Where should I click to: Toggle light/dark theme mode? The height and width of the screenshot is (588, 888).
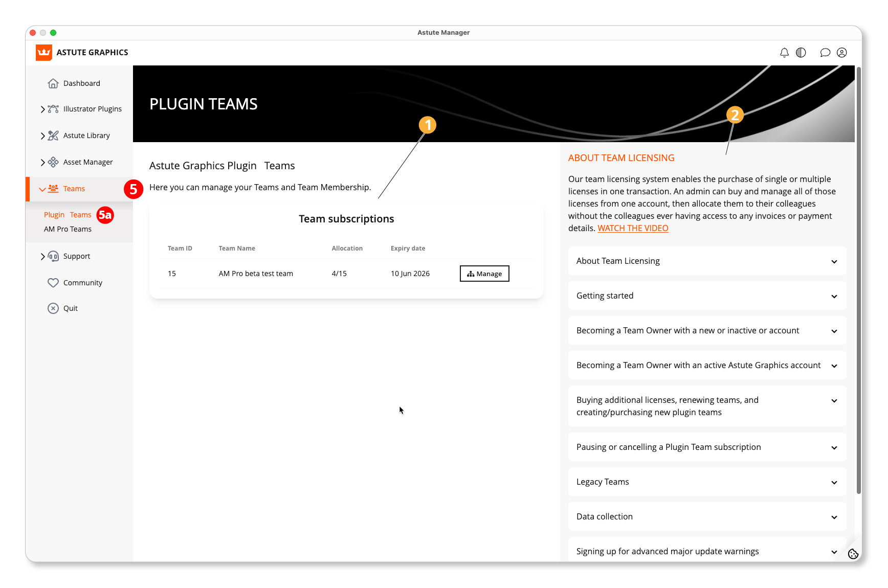pos(801,52)
